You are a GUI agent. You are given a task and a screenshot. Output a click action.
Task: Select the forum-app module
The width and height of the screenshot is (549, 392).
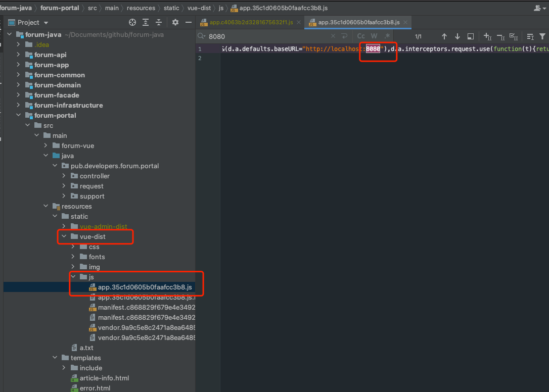click(52, 65)
